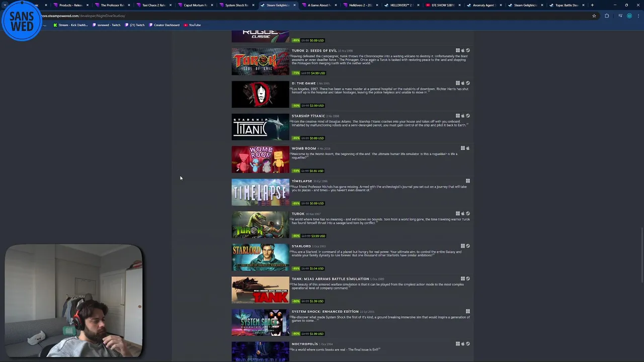Switch to Anomaly Agent tab
This screenshot has width=644, height=362.
485,5
